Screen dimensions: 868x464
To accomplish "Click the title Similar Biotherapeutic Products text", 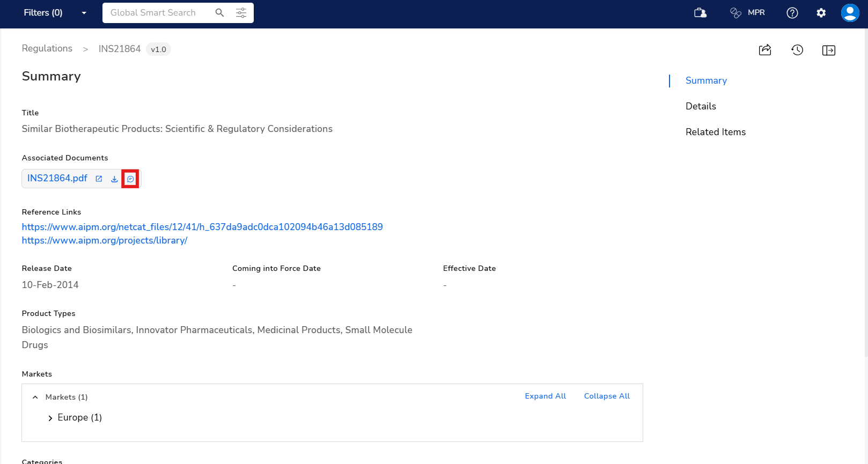I will coord(177,129).
